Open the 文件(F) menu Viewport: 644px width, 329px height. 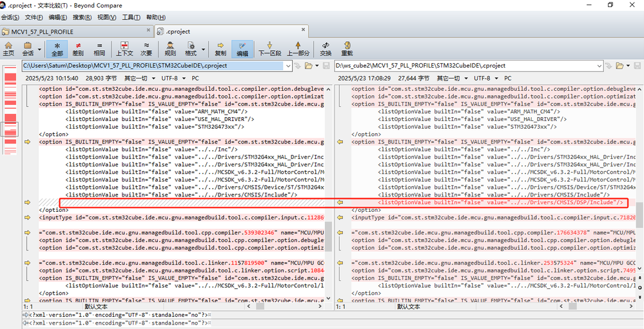[x=34, y=17]
